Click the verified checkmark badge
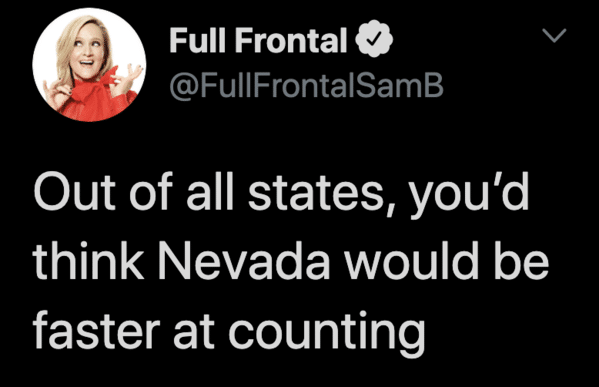 (374, 39)
